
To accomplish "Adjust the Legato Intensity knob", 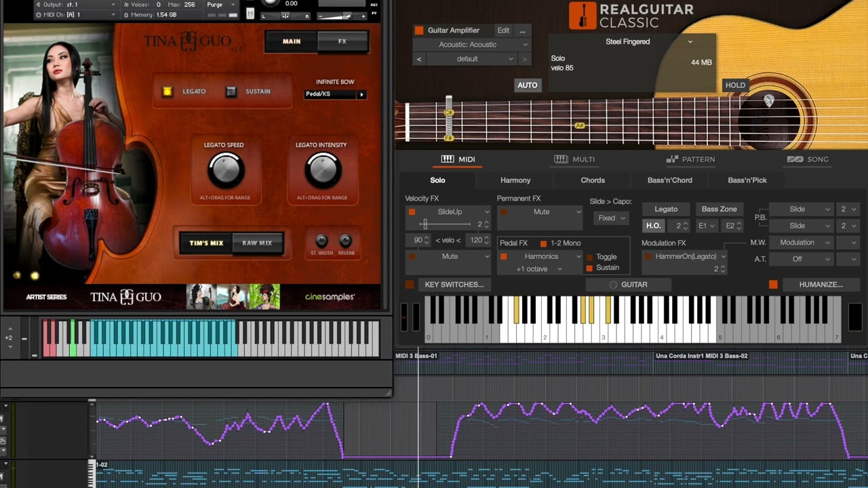I will click(x=323, y=170).
